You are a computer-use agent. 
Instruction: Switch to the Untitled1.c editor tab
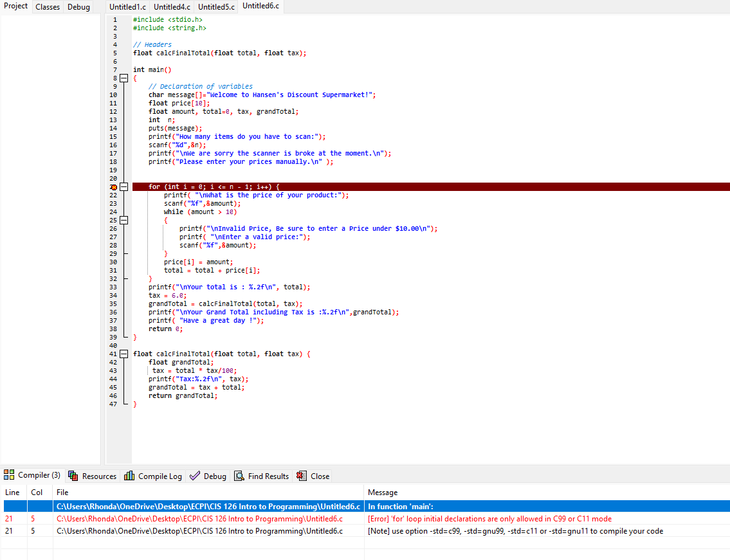(x=127, y=6)
